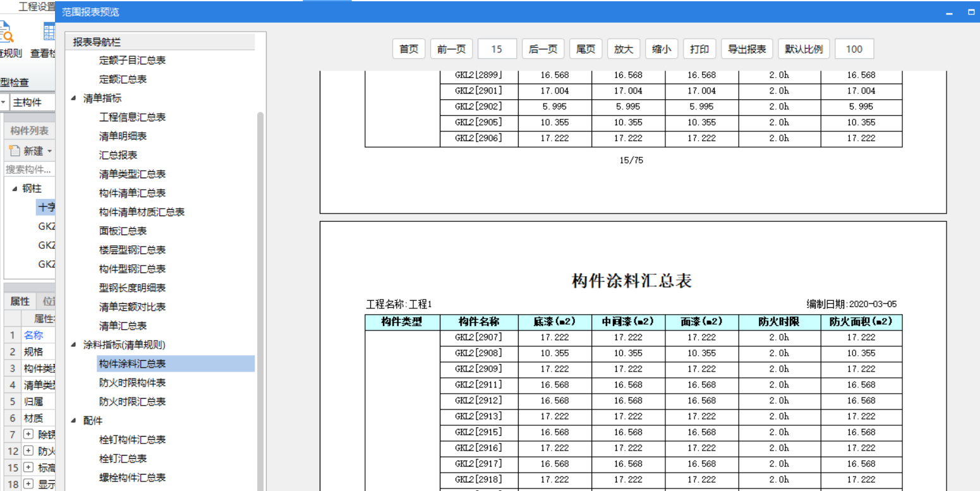Select the highlighted 十字 item under 钢柱

(46, 207)
